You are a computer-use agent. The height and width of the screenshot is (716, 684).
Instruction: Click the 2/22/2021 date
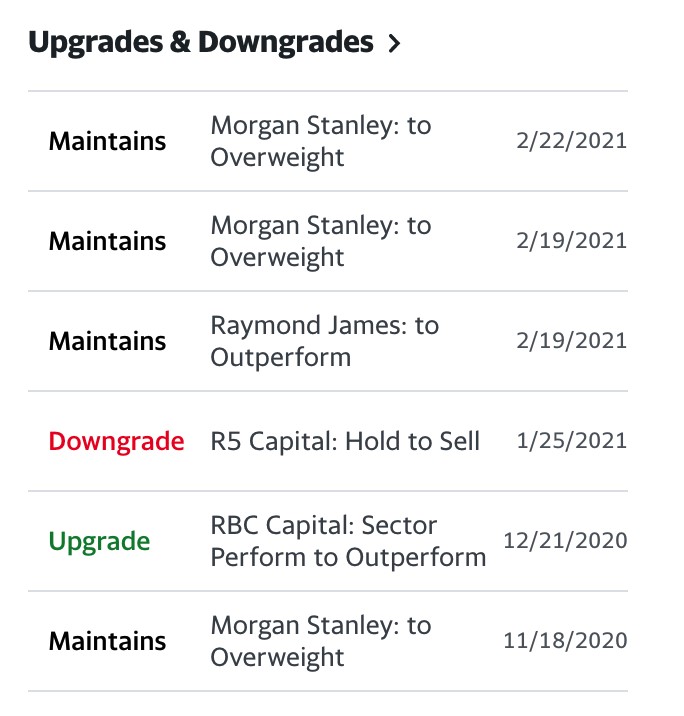(572, 141)
